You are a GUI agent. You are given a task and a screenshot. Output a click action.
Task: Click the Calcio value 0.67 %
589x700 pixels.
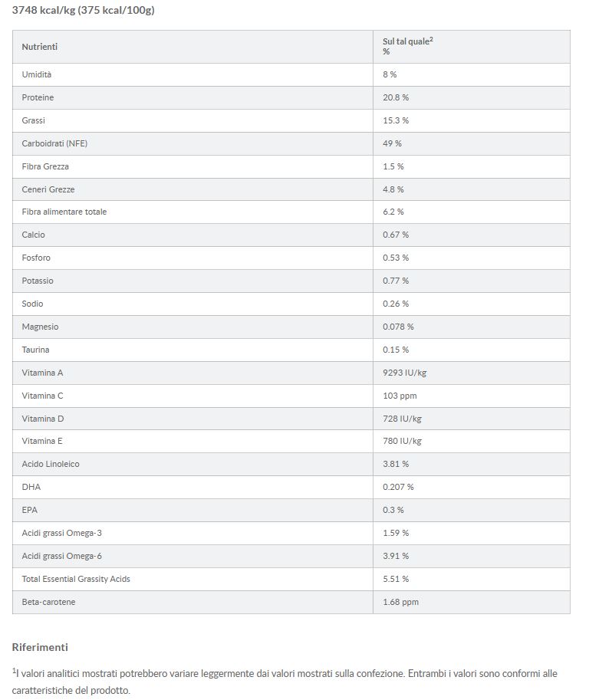point(396,235)
